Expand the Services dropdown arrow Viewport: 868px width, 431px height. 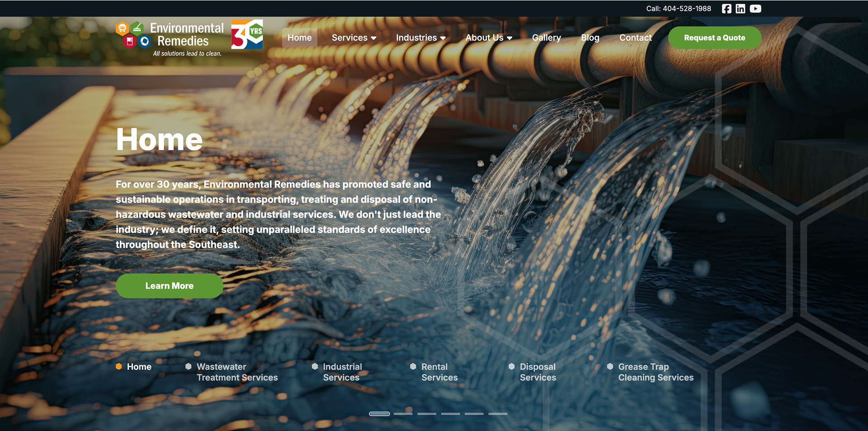373,38
